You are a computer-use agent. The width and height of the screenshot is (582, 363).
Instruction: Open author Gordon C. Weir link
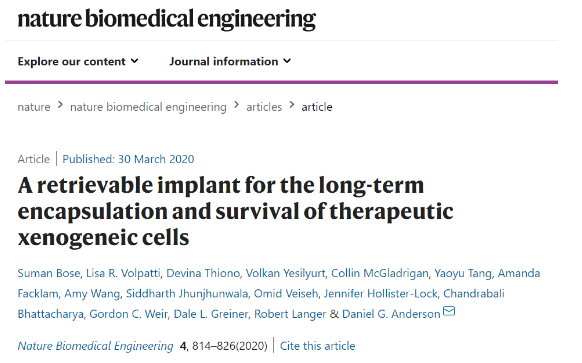click(x=129, y=314)
